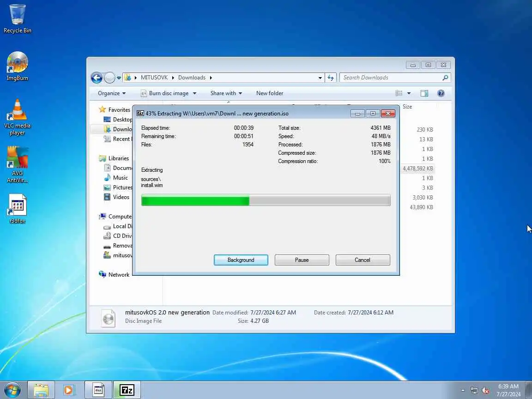Cancel the 7-Zip extraction

(363, 260)
